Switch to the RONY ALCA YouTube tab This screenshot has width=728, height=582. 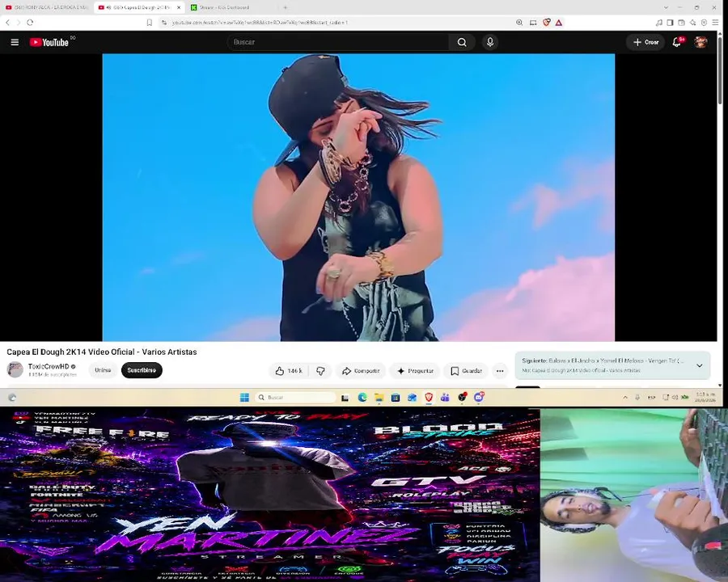pos(46,7)
